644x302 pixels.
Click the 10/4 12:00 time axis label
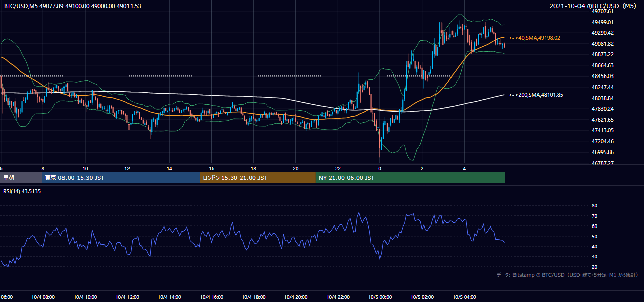click(x=127, y=297)
